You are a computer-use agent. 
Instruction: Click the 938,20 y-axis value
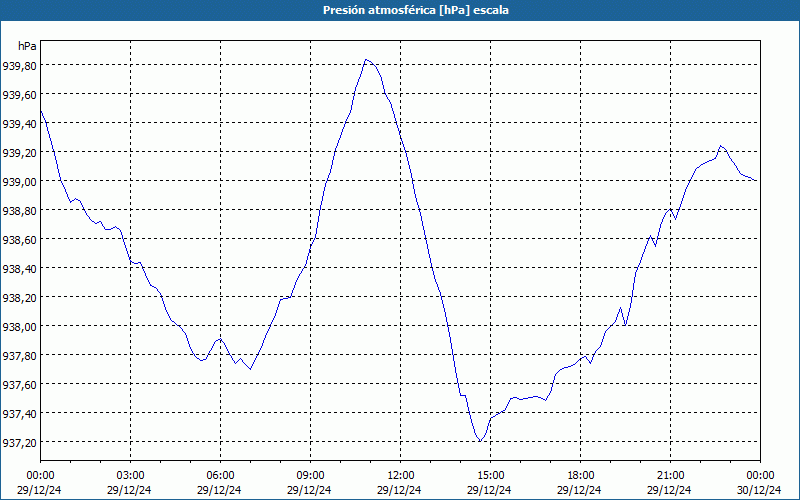[19, 297]
